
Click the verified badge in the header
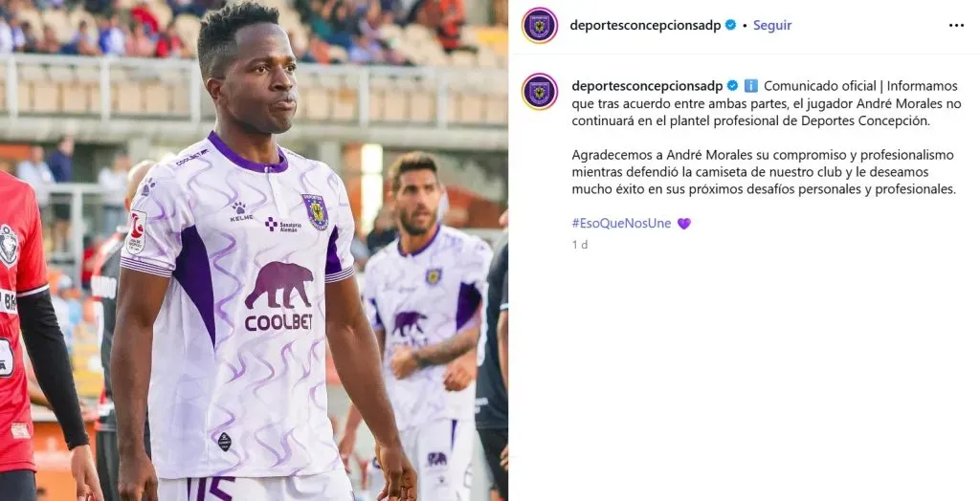click(730, 26)
